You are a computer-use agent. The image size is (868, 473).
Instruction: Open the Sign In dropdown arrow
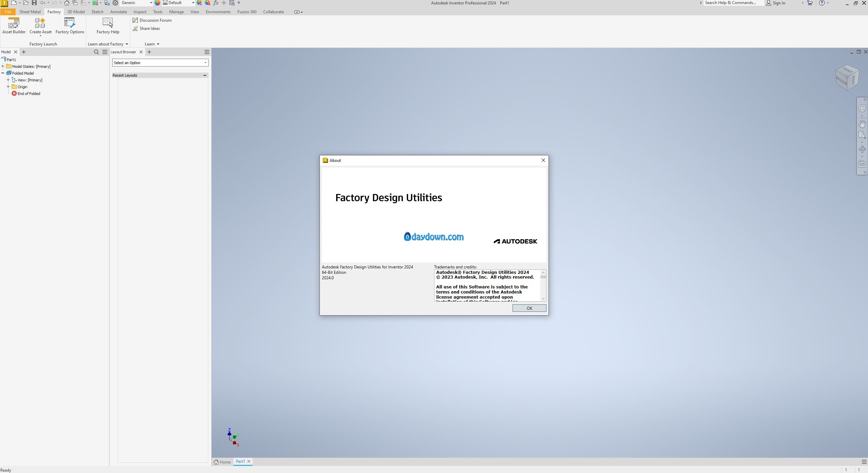click(x=803, y=3)
